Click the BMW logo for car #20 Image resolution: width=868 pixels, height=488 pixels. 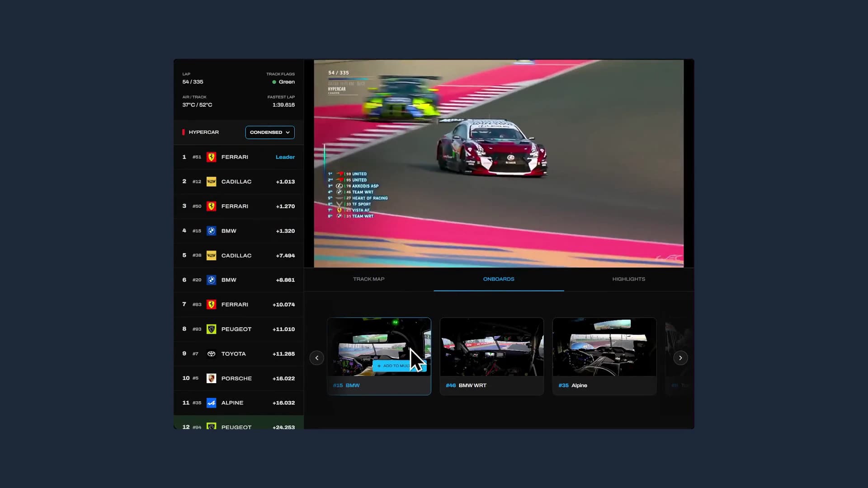tap(211, 280)
